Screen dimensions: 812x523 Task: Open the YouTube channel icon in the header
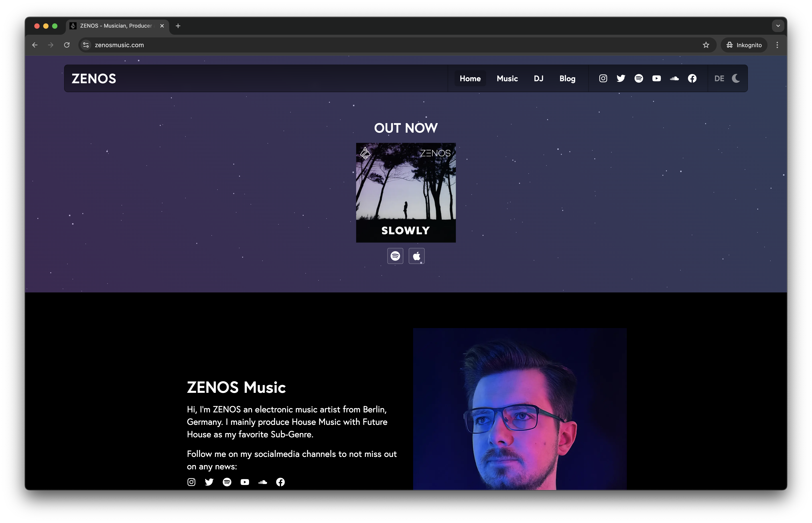coord(656,78)
